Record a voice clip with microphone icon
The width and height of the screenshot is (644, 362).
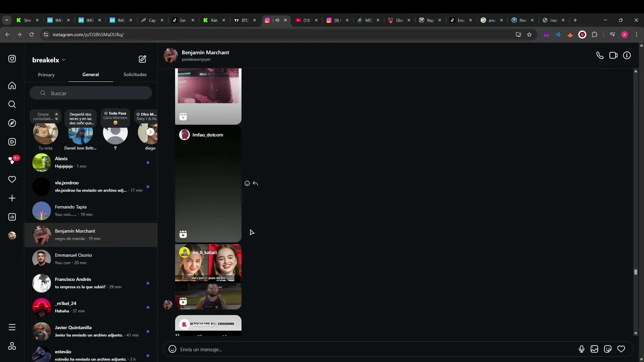pos(582,349)
